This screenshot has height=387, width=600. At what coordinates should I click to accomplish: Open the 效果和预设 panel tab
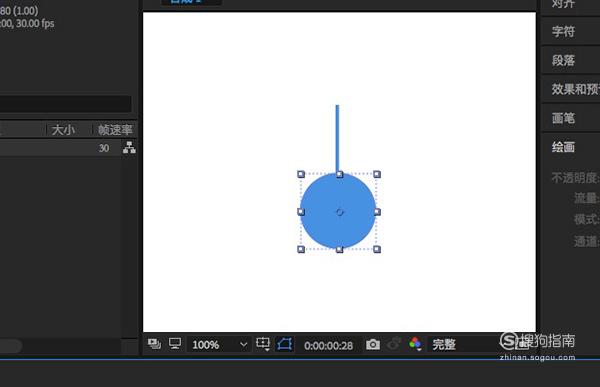[575, 89]
